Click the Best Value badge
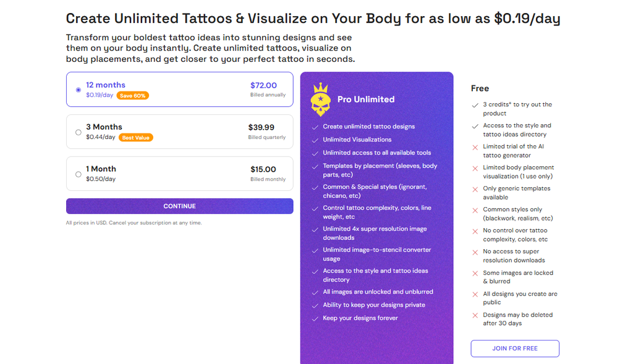Image resolution: width=633 pixels, height=364 pixels. tap(135, 138)
